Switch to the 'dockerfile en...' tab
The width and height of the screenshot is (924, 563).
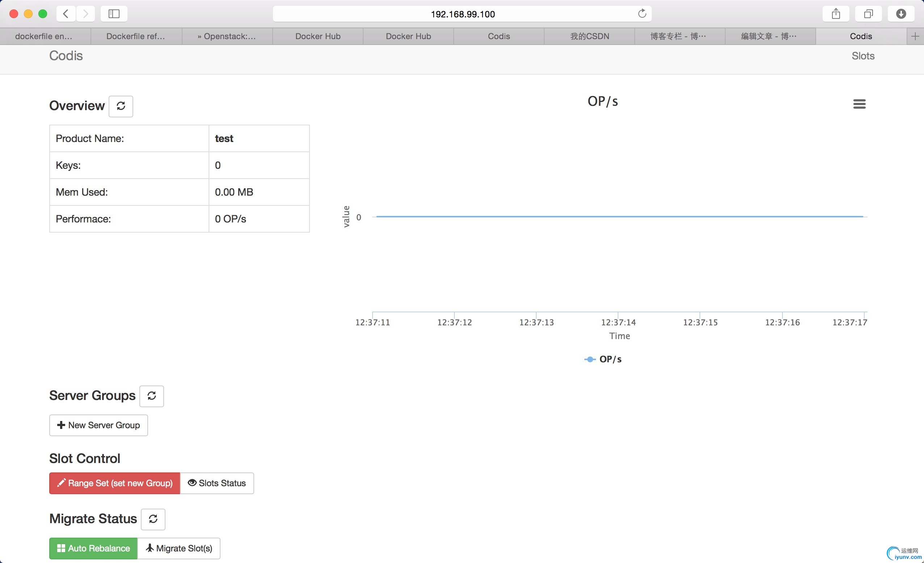[45, 36]
